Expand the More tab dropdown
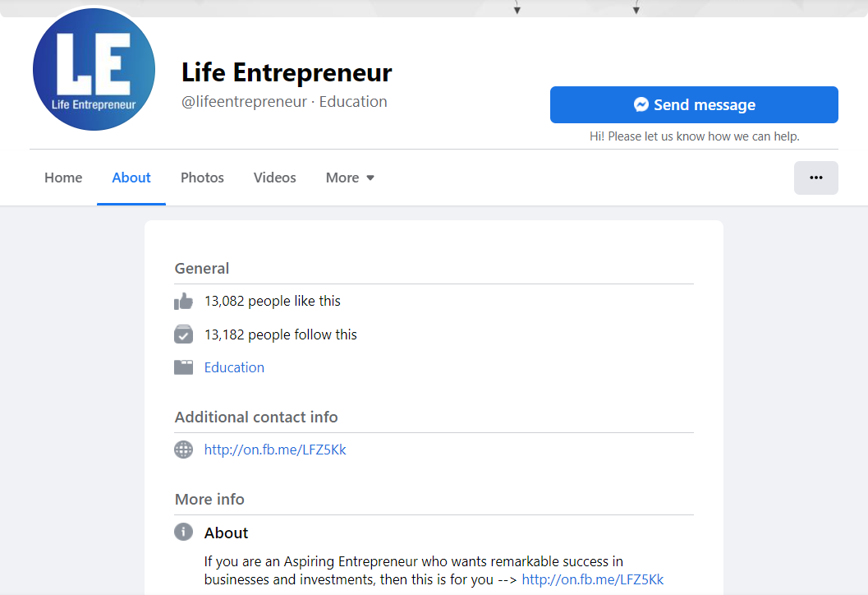 350,178
